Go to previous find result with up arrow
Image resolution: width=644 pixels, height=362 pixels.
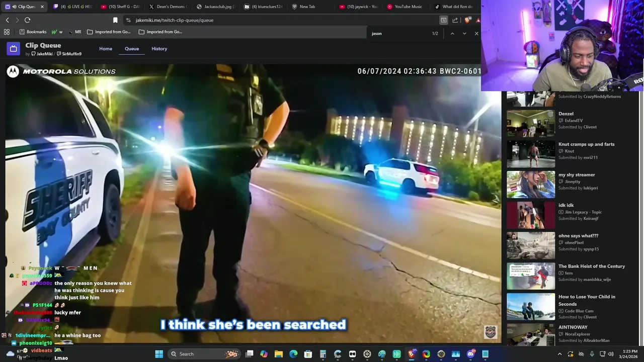(452, 34)
